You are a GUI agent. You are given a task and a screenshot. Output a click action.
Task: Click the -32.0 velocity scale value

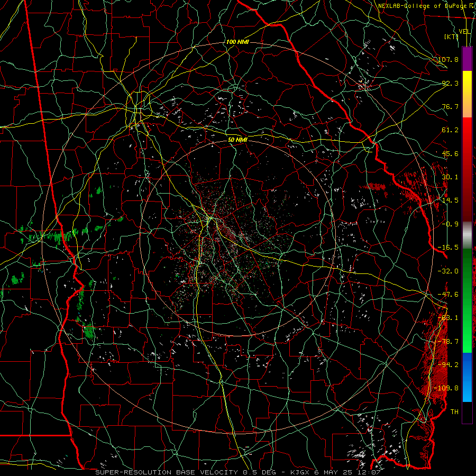point(448,271)
